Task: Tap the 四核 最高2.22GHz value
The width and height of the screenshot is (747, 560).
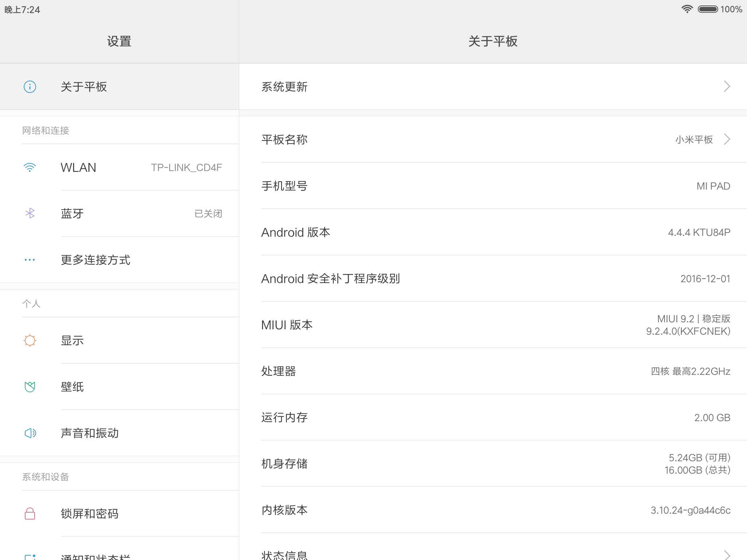Action: [x=690, y=371]
